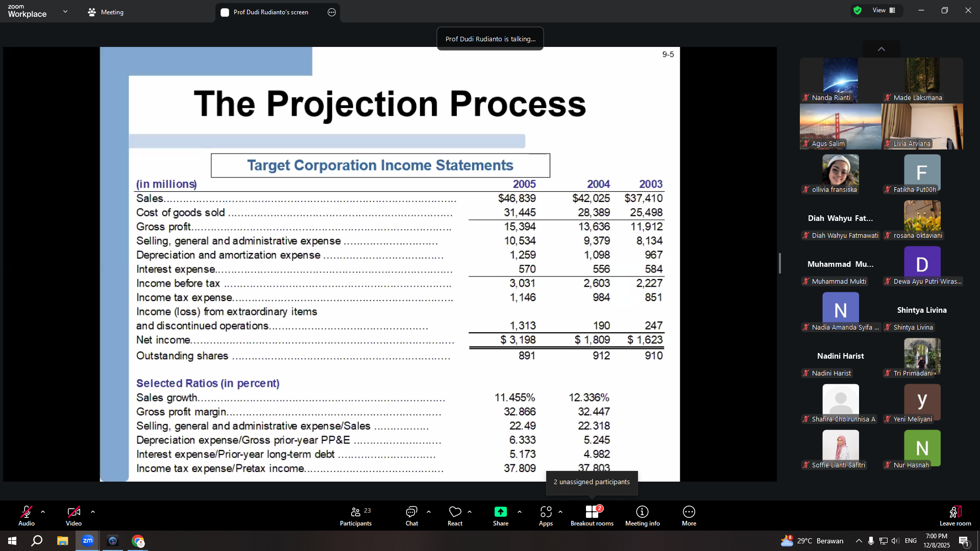Image resolution: width=980 pixels, height=551 pixels.
Task: Click Diah Wahyu Fatmawati's participant tile
Action: click(x=841, y=218)
